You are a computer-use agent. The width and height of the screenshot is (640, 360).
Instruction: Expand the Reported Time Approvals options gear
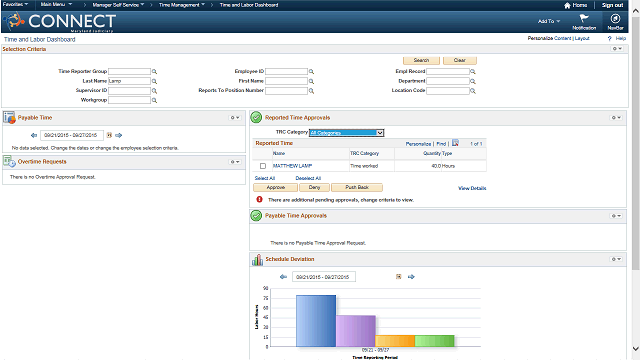pos(616,118)
